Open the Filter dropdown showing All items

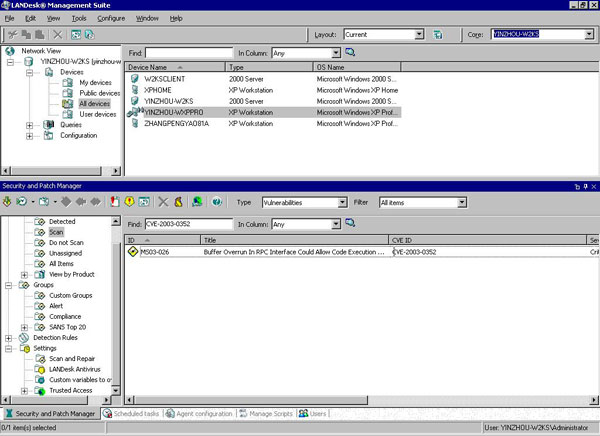pyautogui.click(x=462, y=201)
